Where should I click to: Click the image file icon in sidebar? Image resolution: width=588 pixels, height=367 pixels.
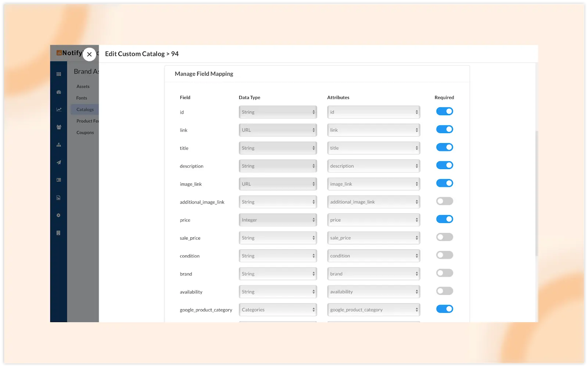[58, 198]
